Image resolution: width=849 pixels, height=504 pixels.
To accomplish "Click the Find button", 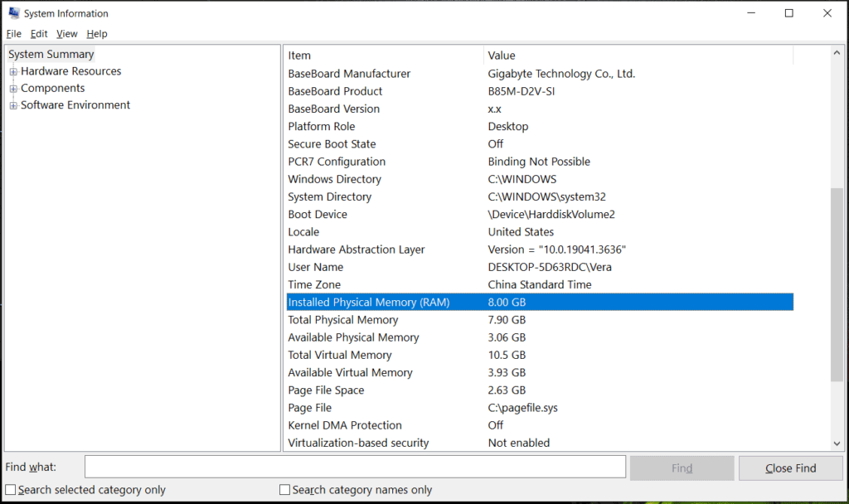I will (682, 468).
